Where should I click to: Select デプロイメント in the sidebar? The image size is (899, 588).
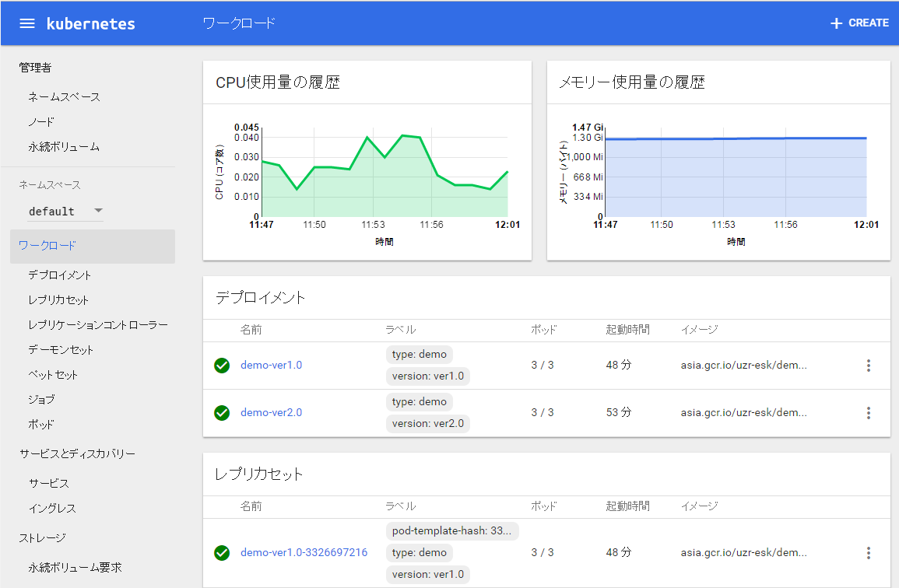tap(60, 275)
